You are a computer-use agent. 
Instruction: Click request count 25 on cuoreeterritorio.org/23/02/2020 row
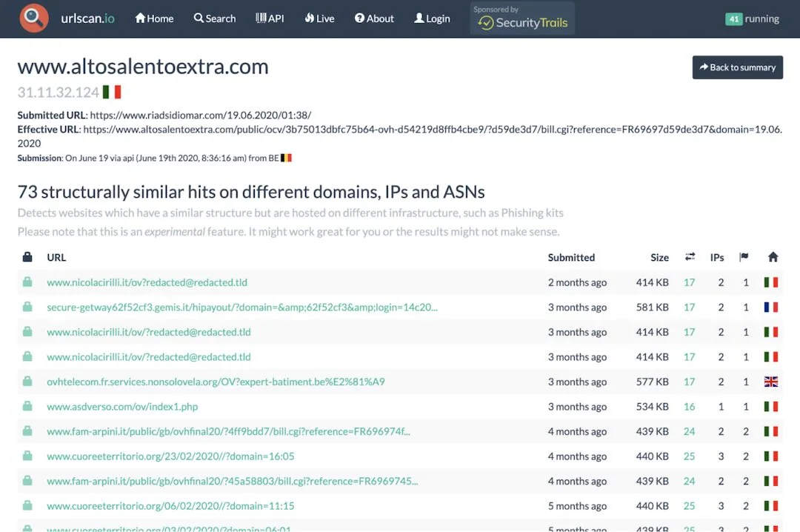coord(690,456)
